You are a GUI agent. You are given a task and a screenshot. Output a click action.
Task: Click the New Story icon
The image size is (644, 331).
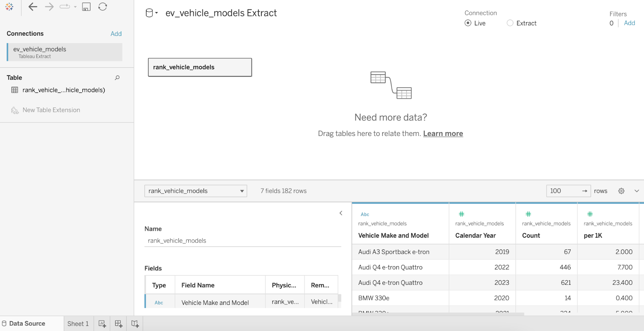135,324
